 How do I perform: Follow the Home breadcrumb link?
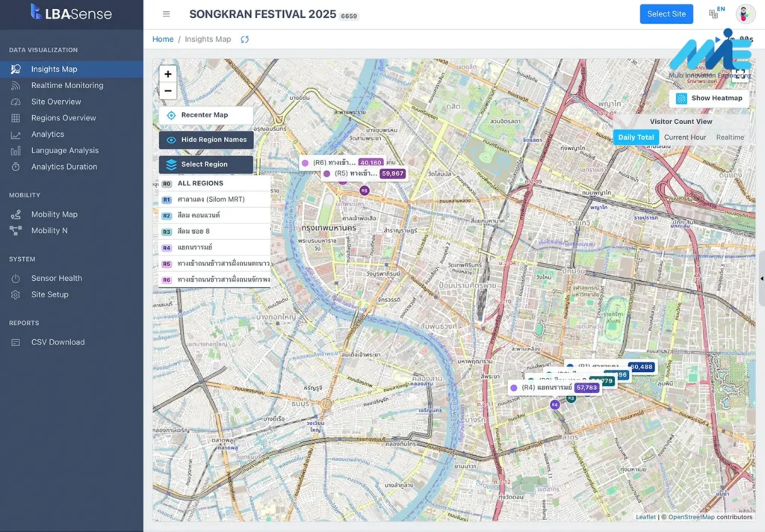(x=163, y=40)
